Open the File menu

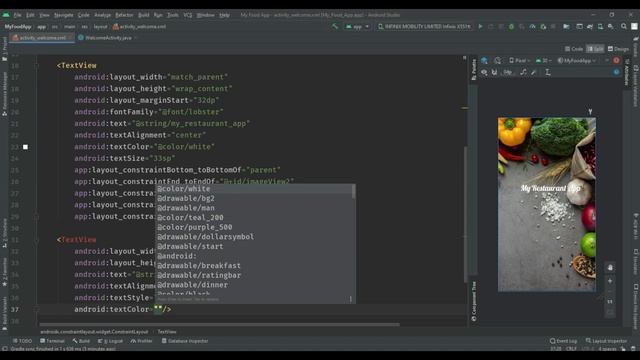click(18, 15)
